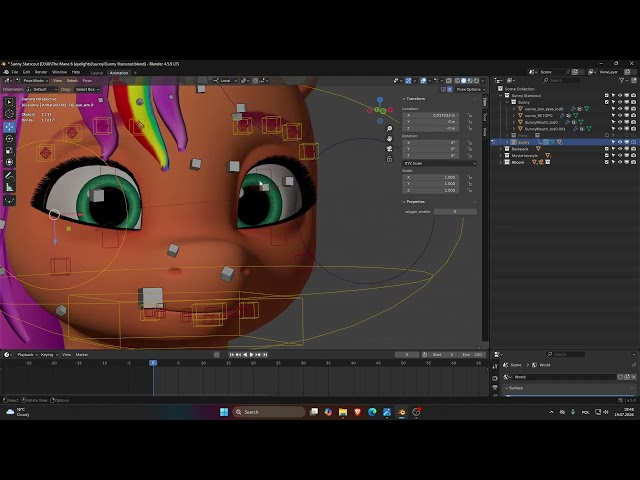The height and width of the screenshot is (480, 640).
Task: Play the animation in reverse
Action: [x=245, y=355]
